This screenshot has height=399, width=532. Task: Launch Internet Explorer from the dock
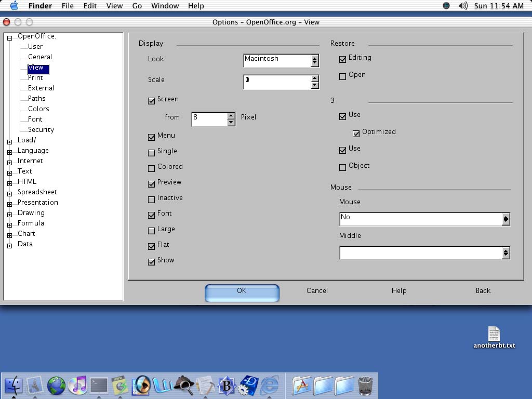[270, 385]
